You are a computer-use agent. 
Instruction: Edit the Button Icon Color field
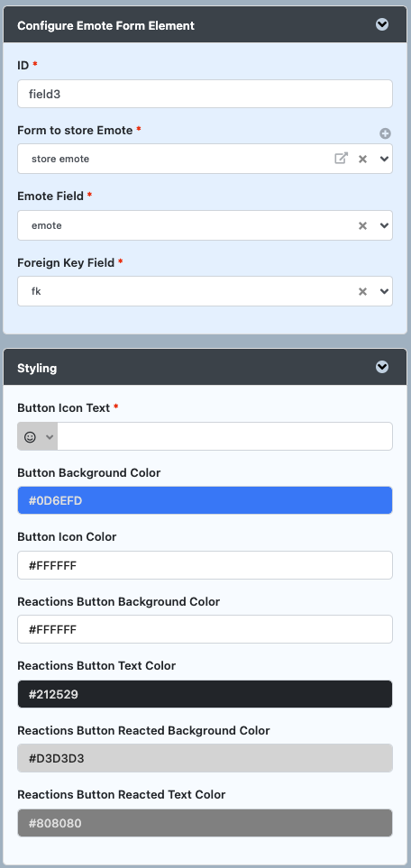click(x=205, y=565)
